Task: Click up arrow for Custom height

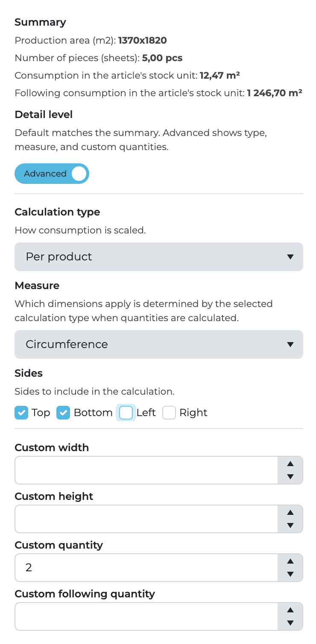Action: (x=290, y=513)
